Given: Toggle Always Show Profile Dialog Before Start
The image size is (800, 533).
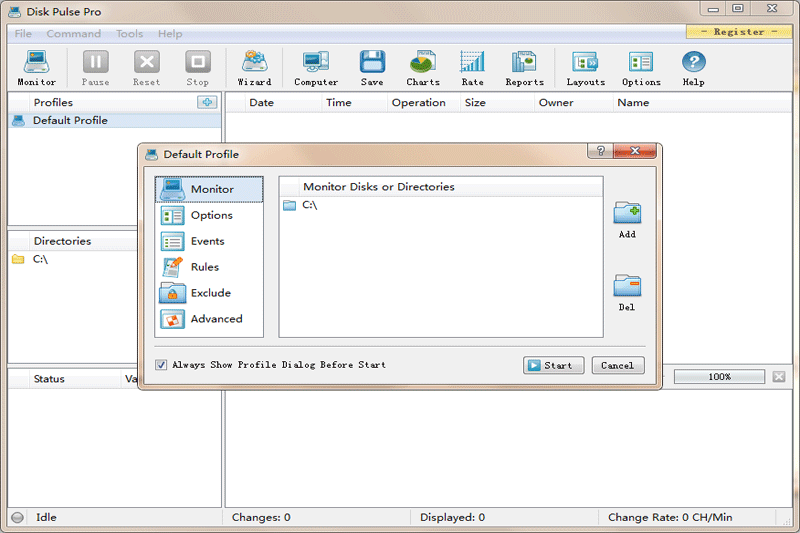Looking at the screenshot, I should pyautogui.click(x=161, y=365).
